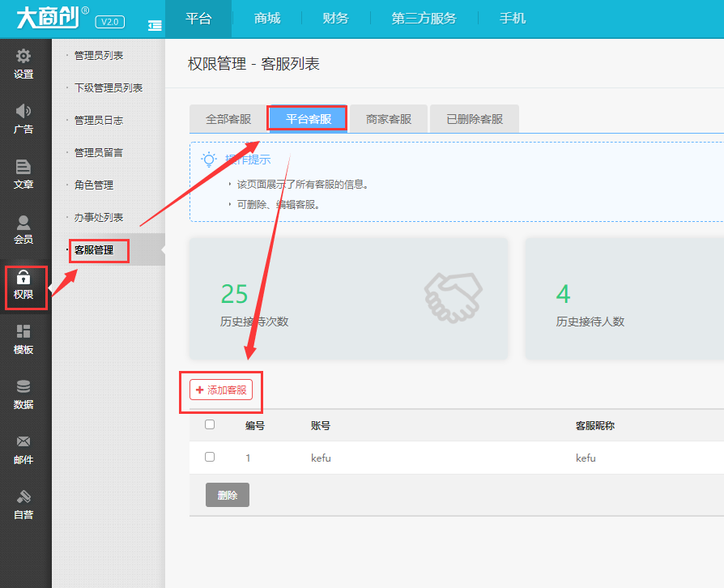This screenshot has height=588, width=724.
Task: Open 管理员日志 in the submenu
Action: tap(98, 120)
